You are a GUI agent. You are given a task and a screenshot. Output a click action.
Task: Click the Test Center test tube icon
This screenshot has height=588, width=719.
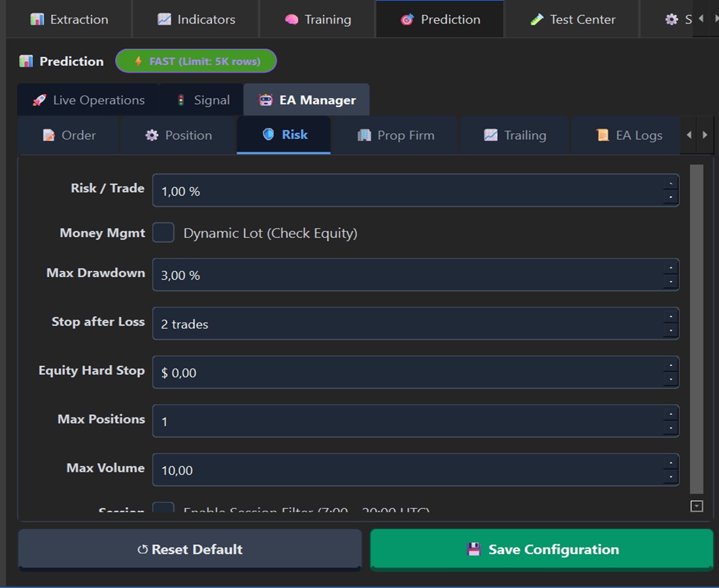tap(537, 20)
